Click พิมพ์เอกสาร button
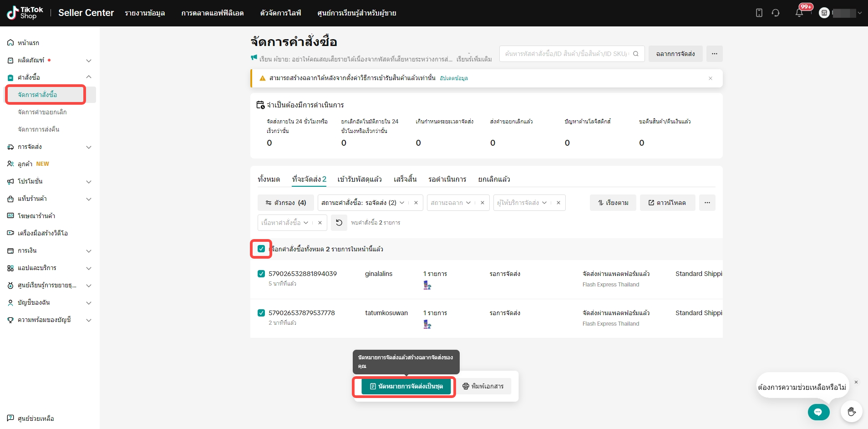868x429 pixels. point(483,386)
